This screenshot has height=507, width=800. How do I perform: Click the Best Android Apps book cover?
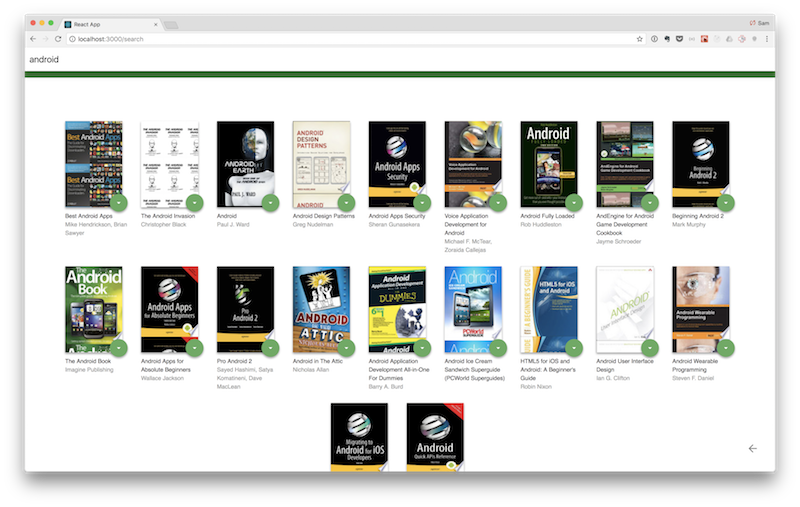[94, 164]
